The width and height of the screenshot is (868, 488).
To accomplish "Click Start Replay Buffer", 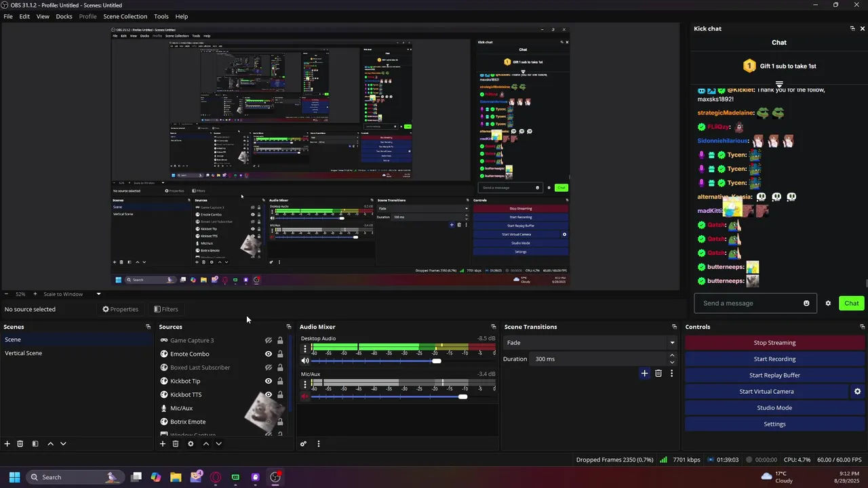I will [774, 375].
